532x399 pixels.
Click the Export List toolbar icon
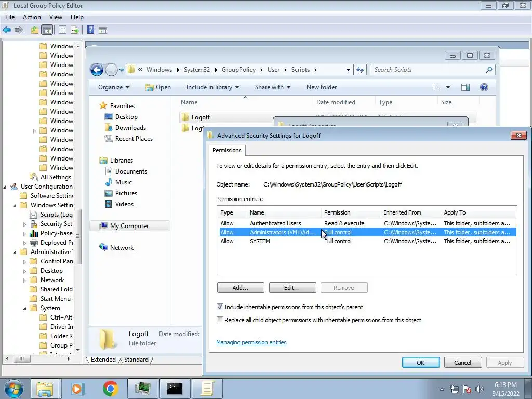click(75, 30)
